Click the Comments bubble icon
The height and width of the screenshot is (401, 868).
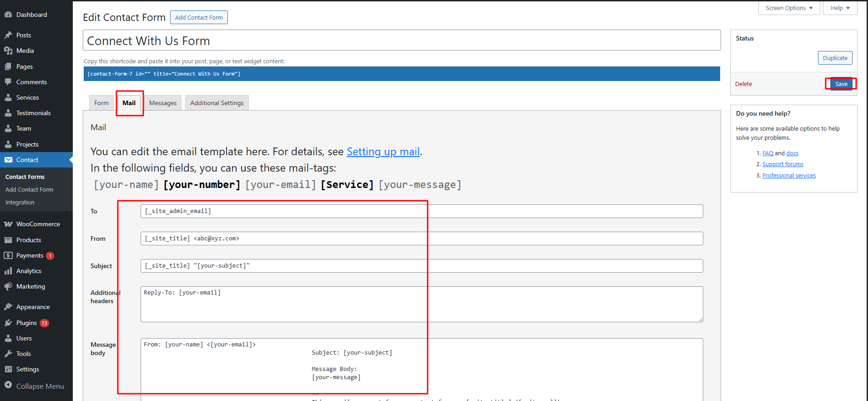tap(8, 82)
